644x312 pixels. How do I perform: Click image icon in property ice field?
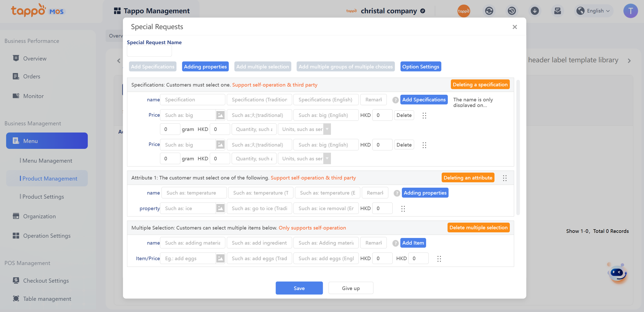[220, 208]
